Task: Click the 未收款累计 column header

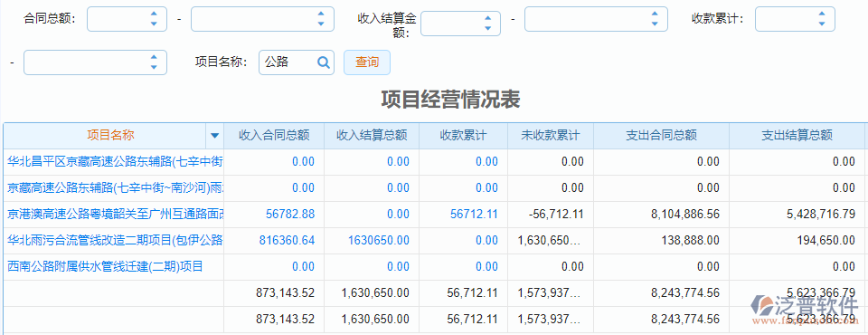Action: click(x=551, y=135)
